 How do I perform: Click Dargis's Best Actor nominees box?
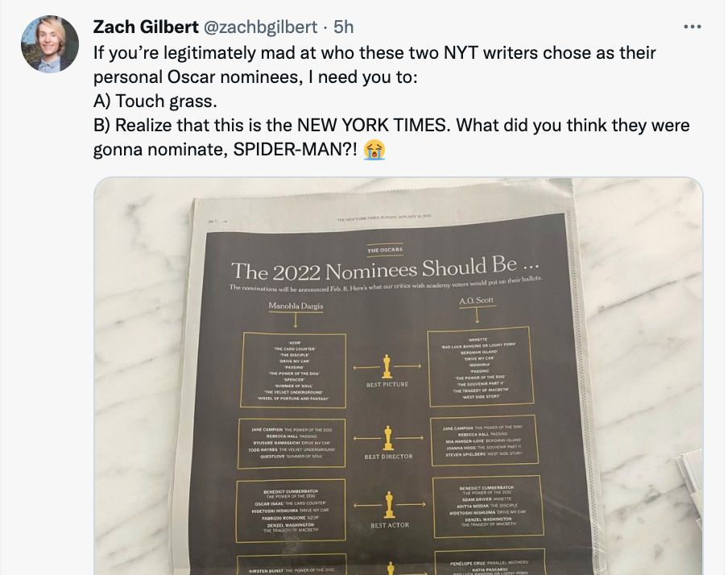click(x=293, y=511)
